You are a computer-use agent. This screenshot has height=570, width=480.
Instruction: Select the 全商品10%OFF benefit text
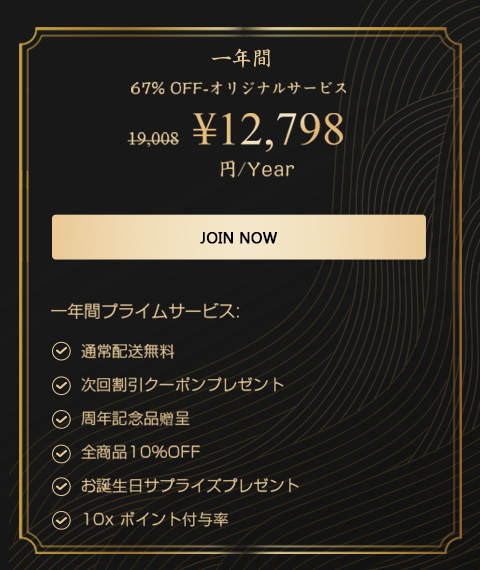(x=141, y=452)
